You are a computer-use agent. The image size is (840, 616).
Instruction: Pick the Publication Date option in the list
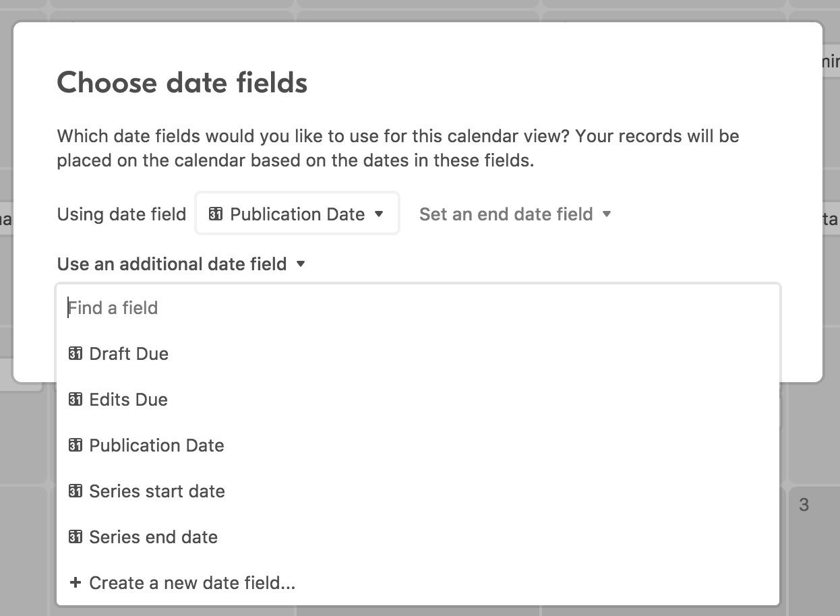pos(418,445)
